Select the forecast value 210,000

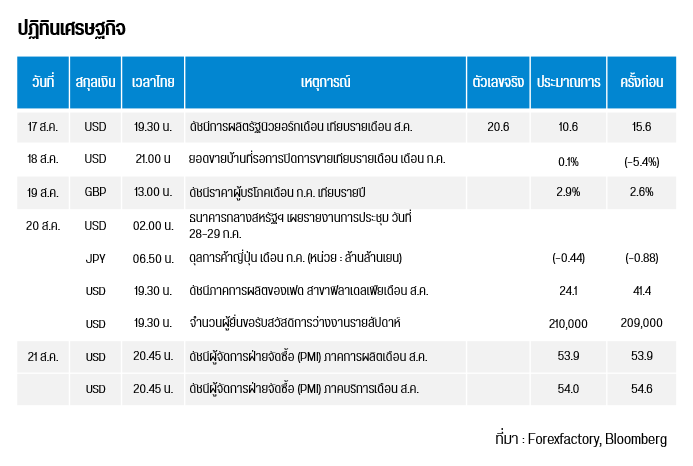pos(568,324)
